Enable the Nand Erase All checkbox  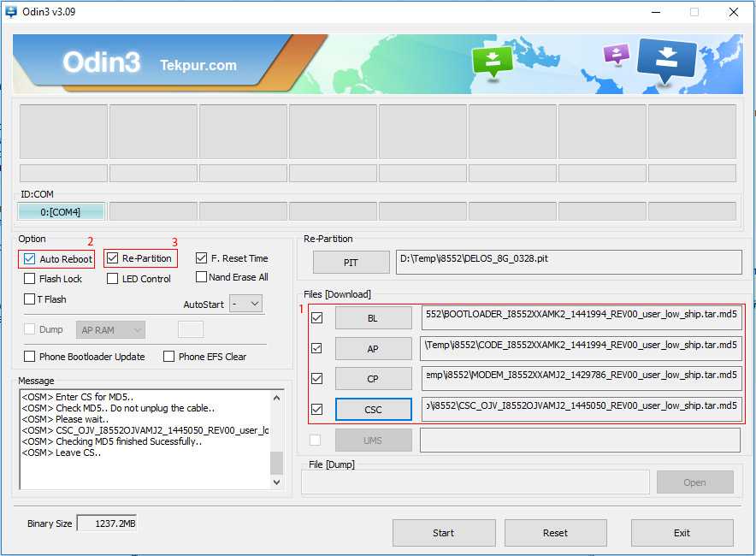(x=202, y=277)
